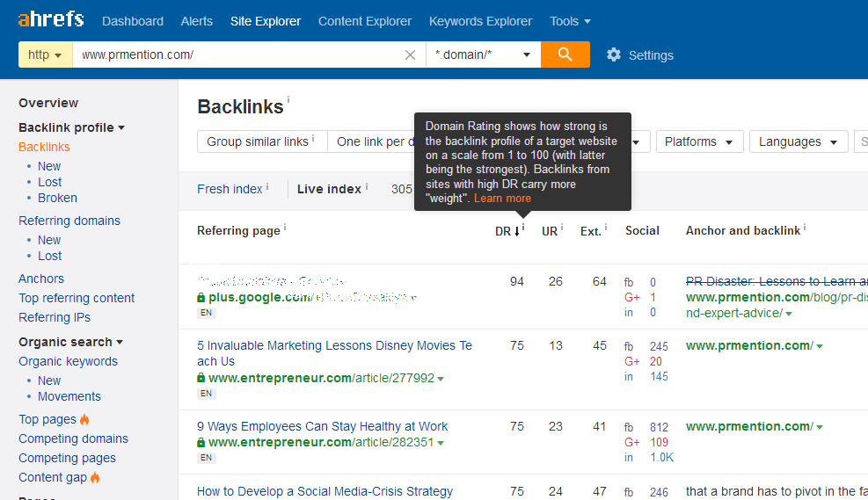
Task: Click Learn more in the Domain Rating tooltip
Action: pos(503,198)
